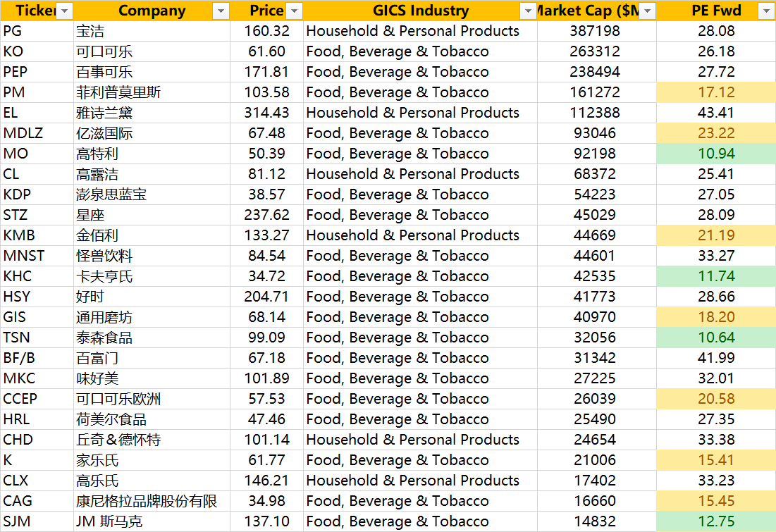Viewport: 776px width, 532px height.
Task: Select the HSY ticker cell
Action: (x=37, y=297)
